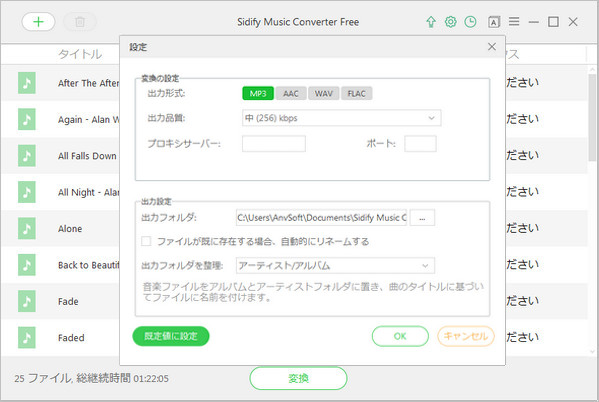This screenshot has width=599, height=402.
Task: Open the hamburger menu icon
Action: coord(514,22)
